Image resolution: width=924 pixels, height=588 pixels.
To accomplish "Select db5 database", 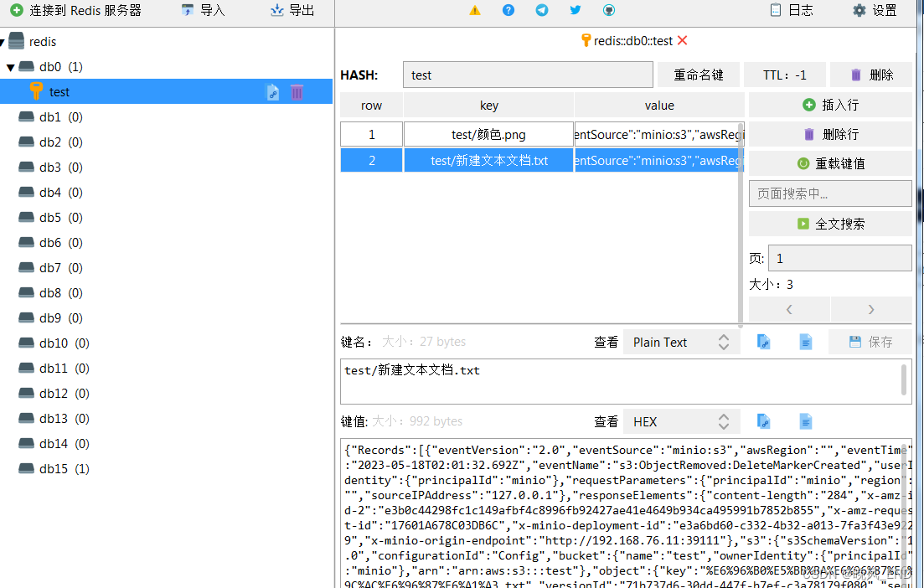I will click(50, 218).
